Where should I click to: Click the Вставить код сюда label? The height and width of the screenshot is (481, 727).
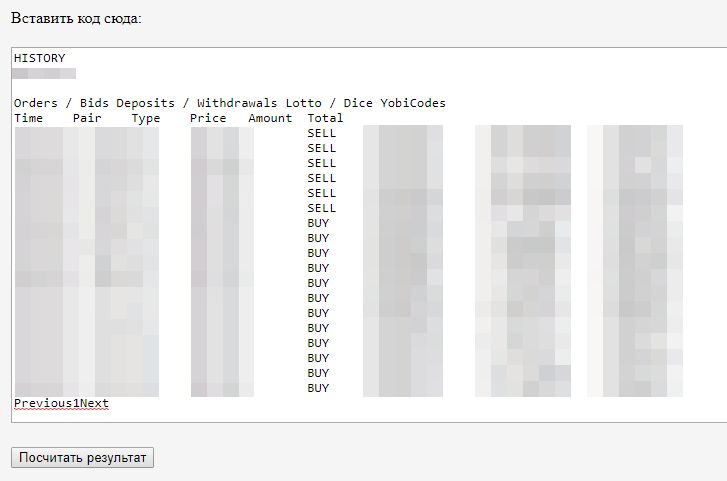point(76,18)
